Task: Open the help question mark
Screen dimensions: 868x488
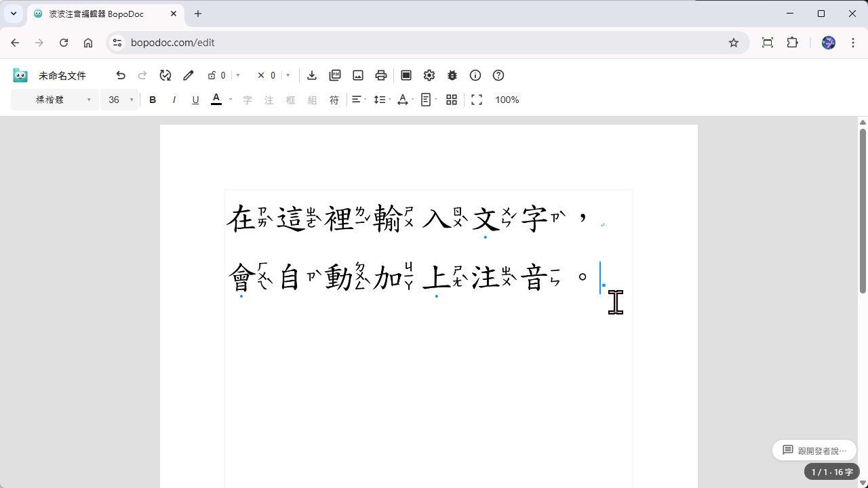Action: 498,75
